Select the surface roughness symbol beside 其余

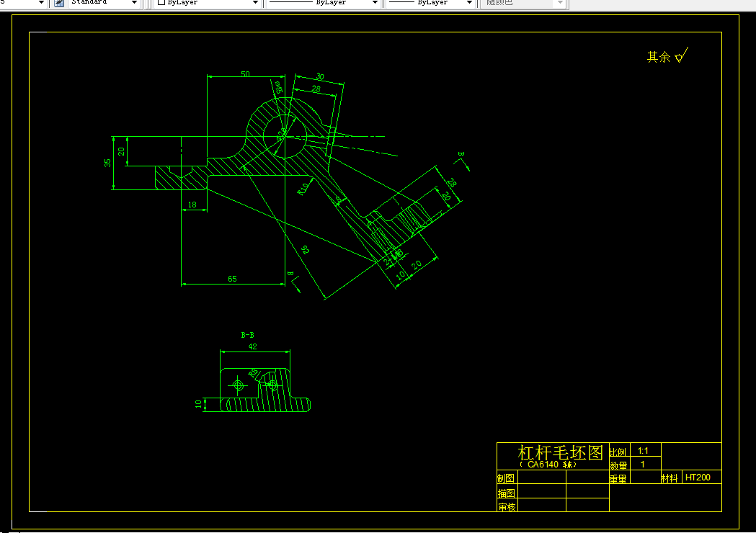(x=681, y=55)
